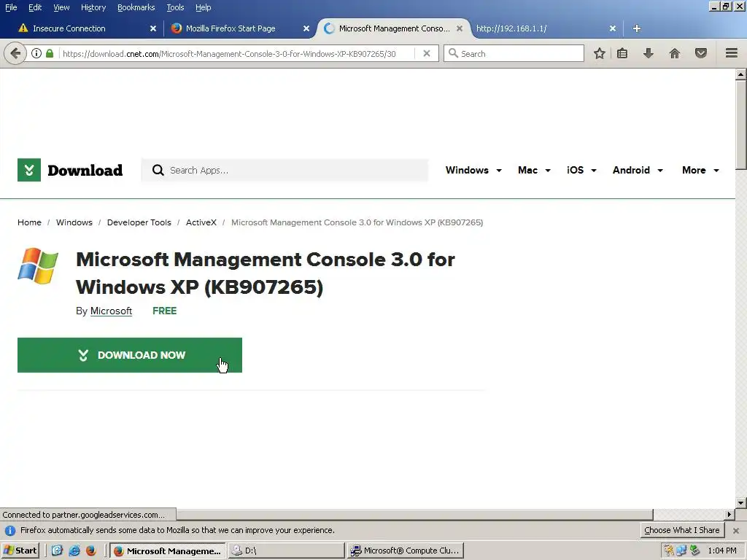Click the vertical scrollbar up arrow
The image size is (747, 560).
(741, 74)
